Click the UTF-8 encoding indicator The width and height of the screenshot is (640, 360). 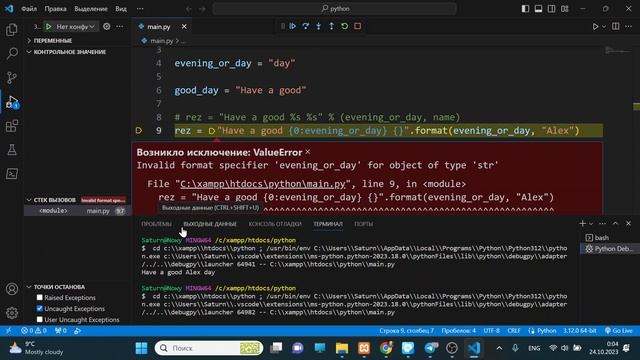pyautogui.click(x=491, y=331)
